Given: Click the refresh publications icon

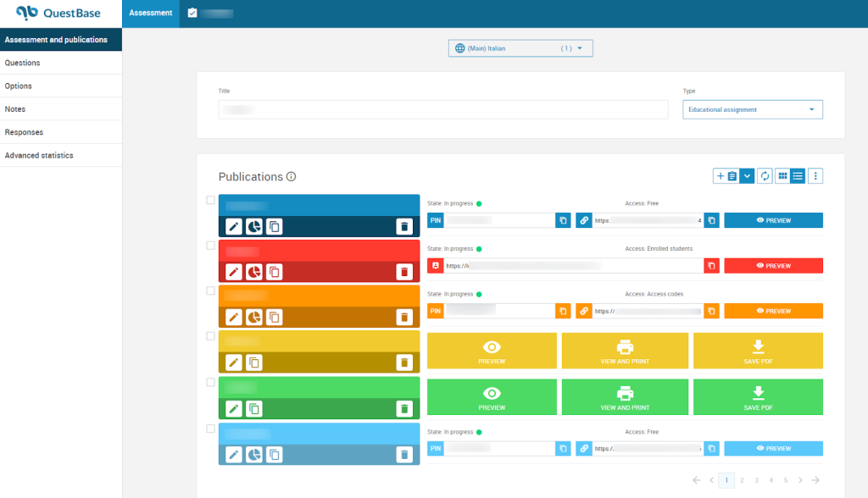Looking at the screenshot, I should pyautogui.click(x=765, y=176).
